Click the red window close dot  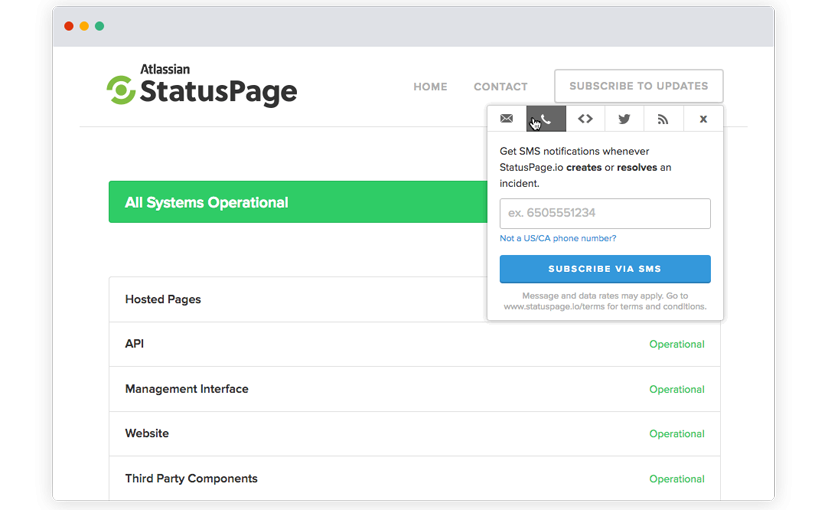[69, 26]
